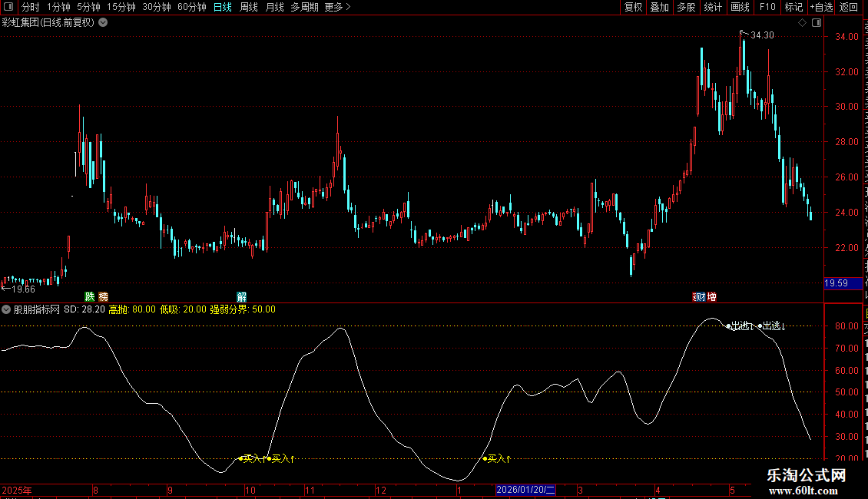Click the panel layout icon at top-left
Image resolution: width=868 pixels, height=499 pixels.
8,7
